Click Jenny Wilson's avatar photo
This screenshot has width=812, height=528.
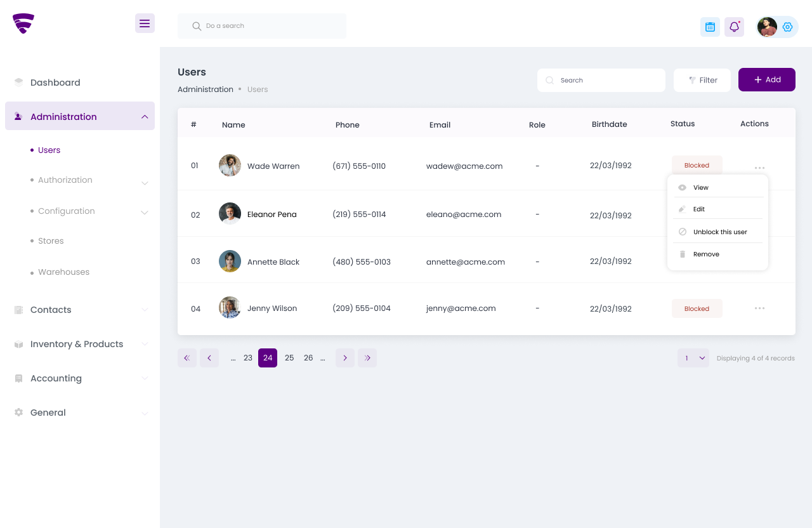[x=230, y=308]
